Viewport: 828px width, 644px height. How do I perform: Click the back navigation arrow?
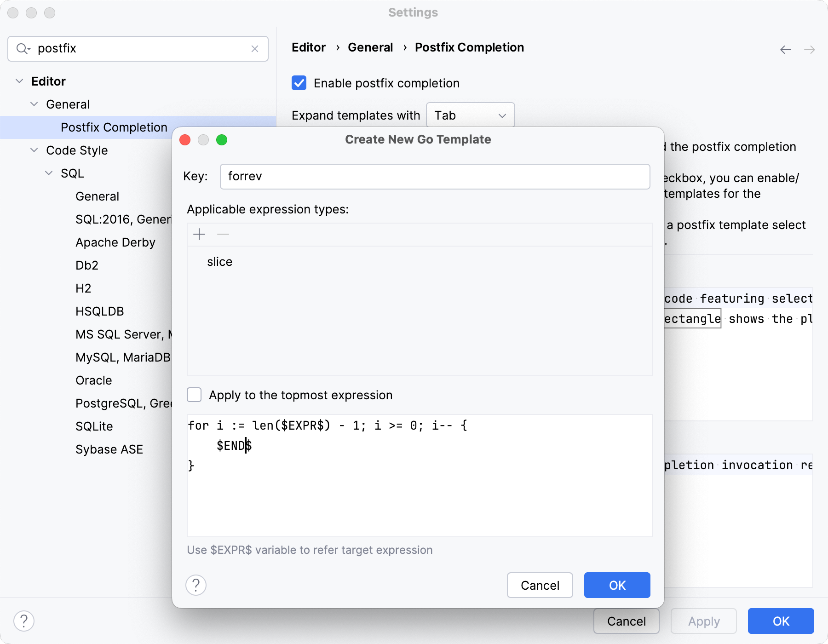(785, 49)
